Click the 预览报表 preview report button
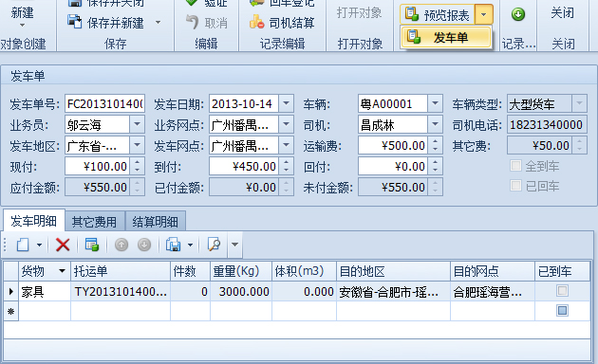The height and width of the screenshot is (364, 598). coord(438,14)
